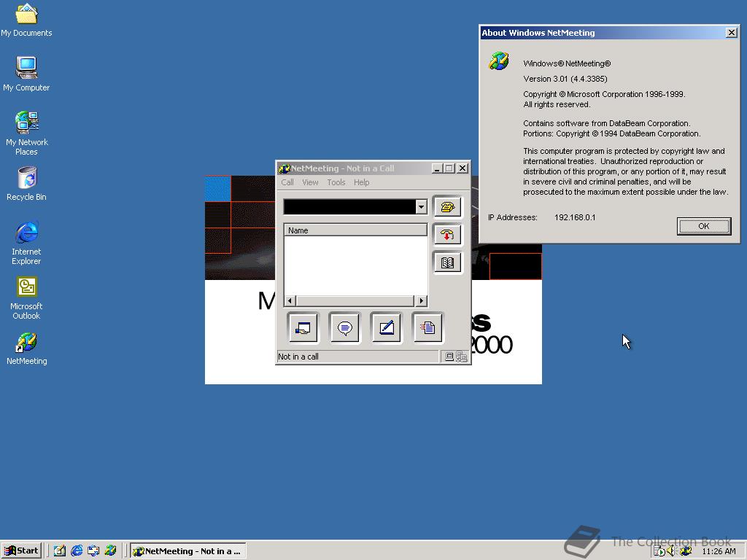
Task: Click the right scroll arrow of participant list
Action: 421,300
